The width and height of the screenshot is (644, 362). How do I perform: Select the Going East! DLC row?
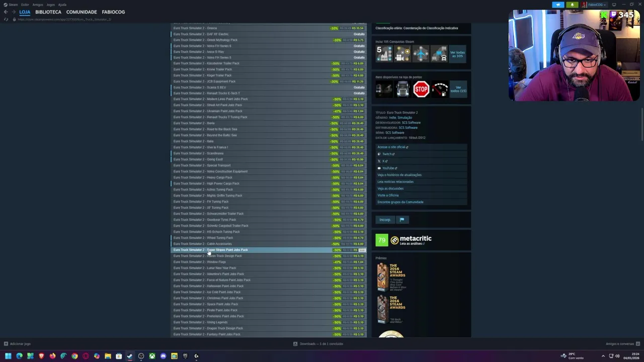pos(269,159)
